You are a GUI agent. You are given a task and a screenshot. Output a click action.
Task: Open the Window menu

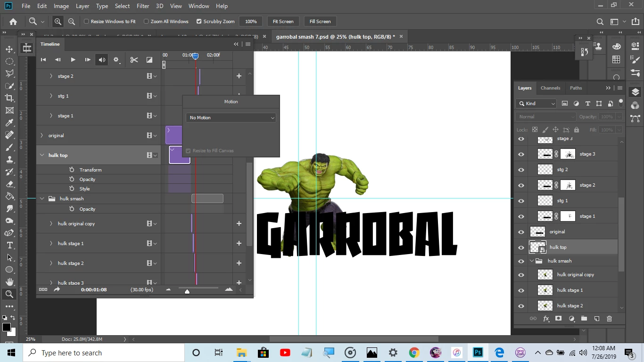point(198,6)
